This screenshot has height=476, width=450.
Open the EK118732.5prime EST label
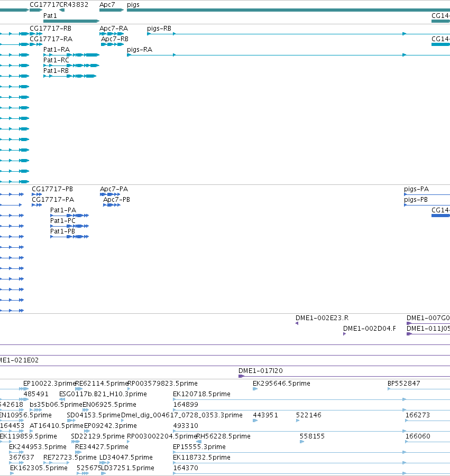pos(202,458)
